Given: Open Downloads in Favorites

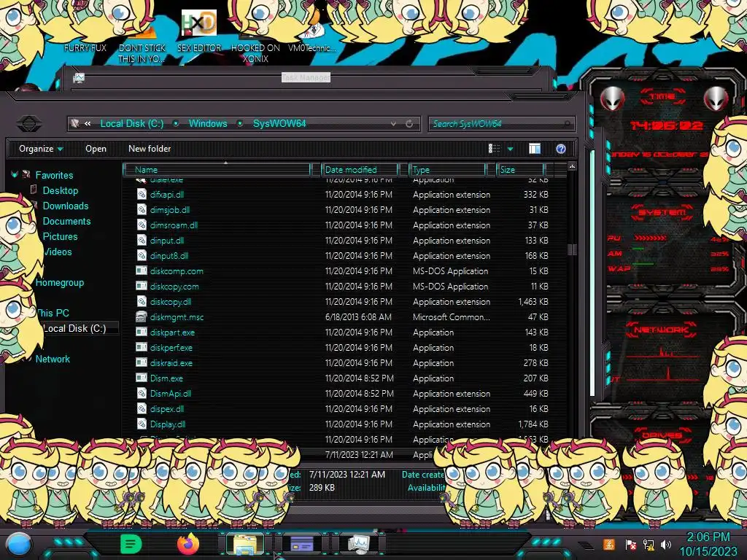Looking at the screenshot, I should [x=65, y=206].
